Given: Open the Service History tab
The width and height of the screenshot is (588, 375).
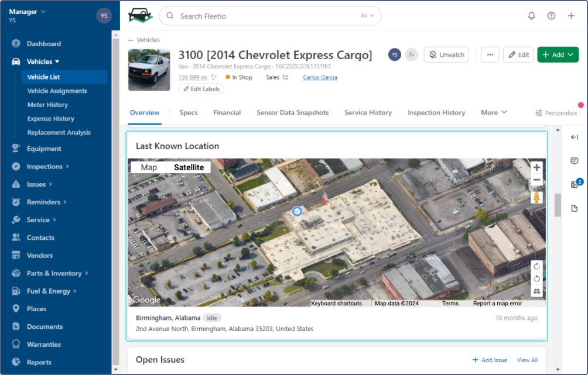Looking at the screenshot, I should pyautogui.click(x=368, y=112).
